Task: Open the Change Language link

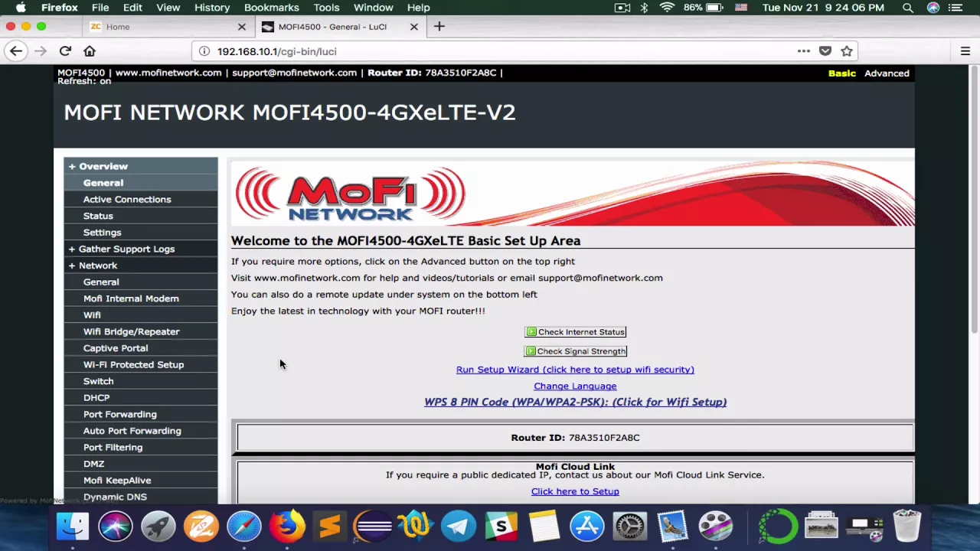Action: click(575, 386)
